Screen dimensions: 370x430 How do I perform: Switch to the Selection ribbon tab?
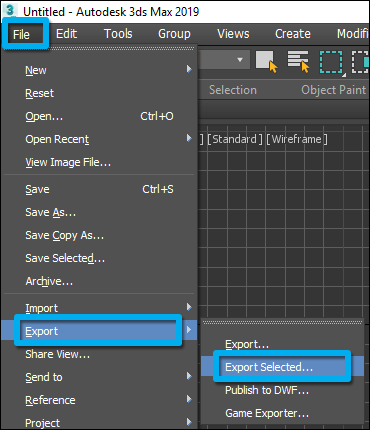pyautogui.click(x=233, y=90)
